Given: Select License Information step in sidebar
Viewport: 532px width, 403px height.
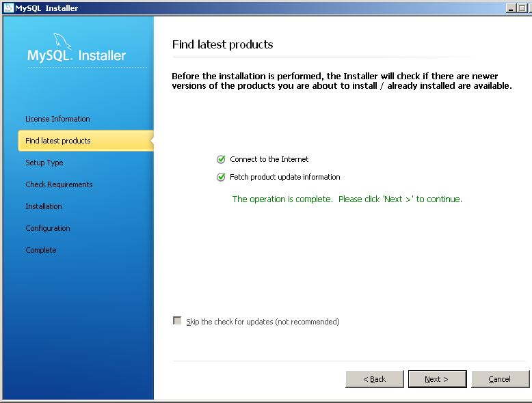Looking at the screenshot, I should [57, 119].
